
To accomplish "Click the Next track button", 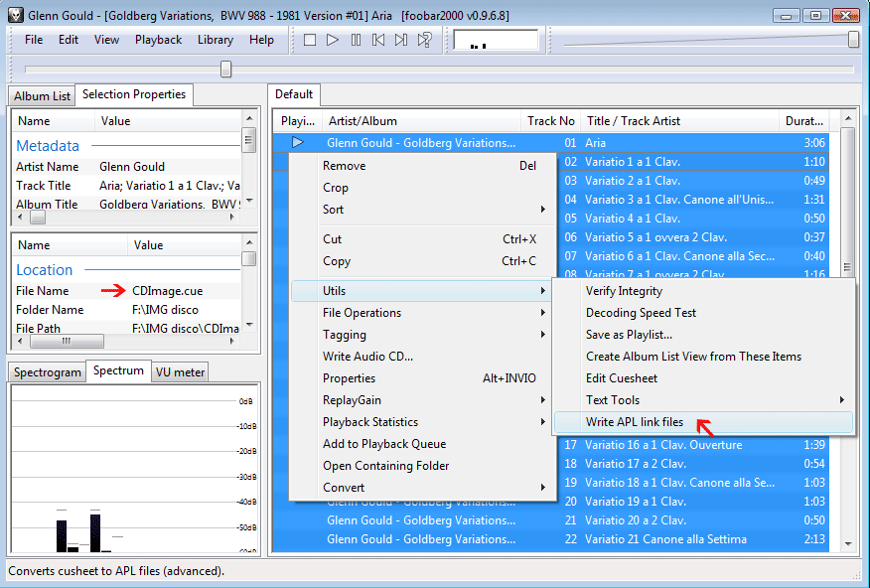I will (401, 40).
